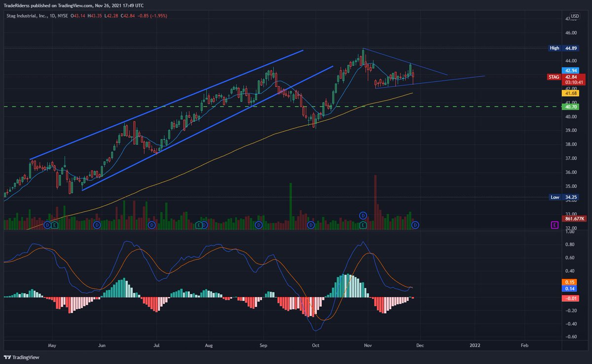Click the 37.00 price scale label

(571, 158)
